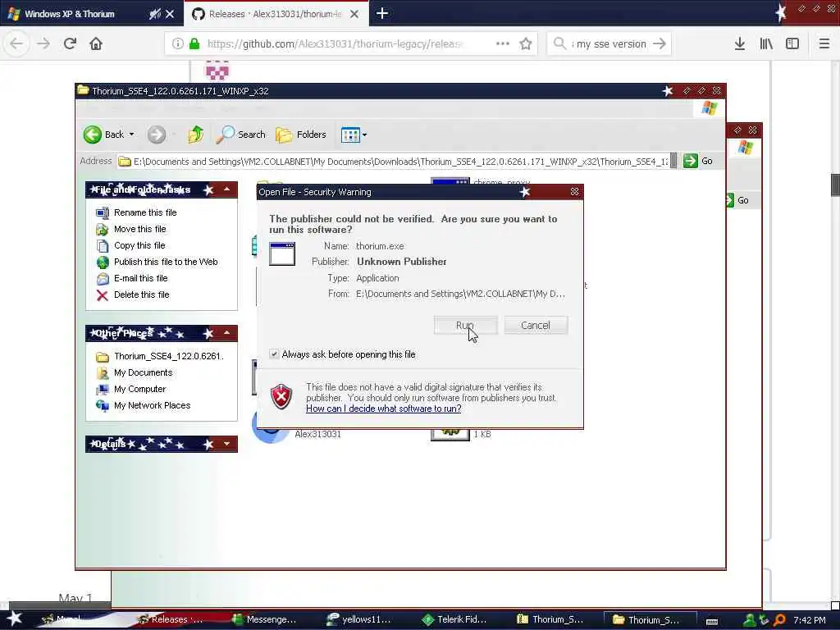The width and height of the screenshot is (840, 630).
Task: Switch to Releases taskbar button
Action: coord(171,619)
